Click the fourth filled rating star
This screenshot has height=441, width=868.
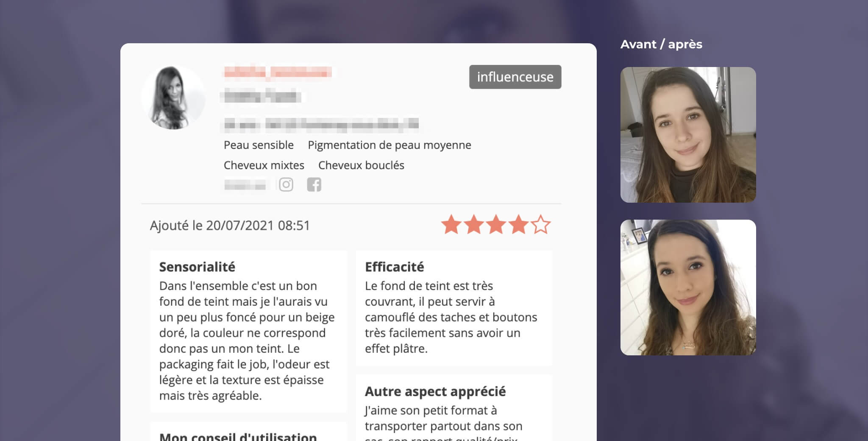coord(518,224)
